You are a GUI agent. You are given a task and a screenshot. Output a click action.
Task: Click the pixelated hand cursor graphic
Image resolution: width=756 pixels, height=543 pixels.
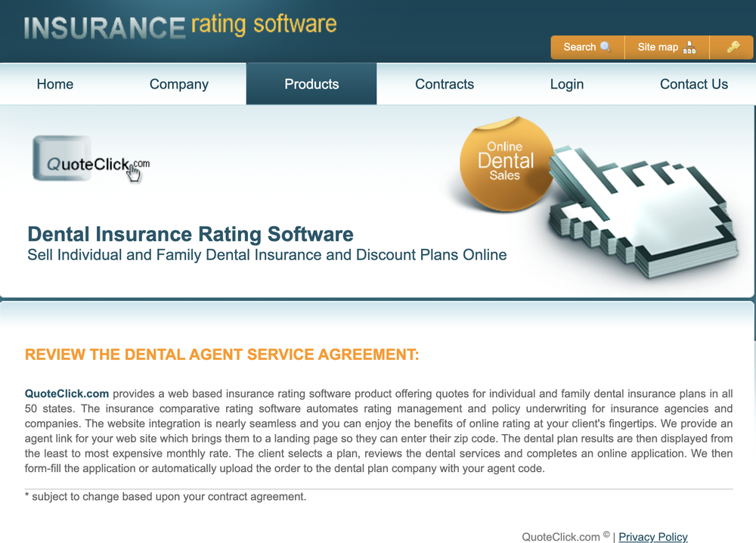click(x=643, y=213)
